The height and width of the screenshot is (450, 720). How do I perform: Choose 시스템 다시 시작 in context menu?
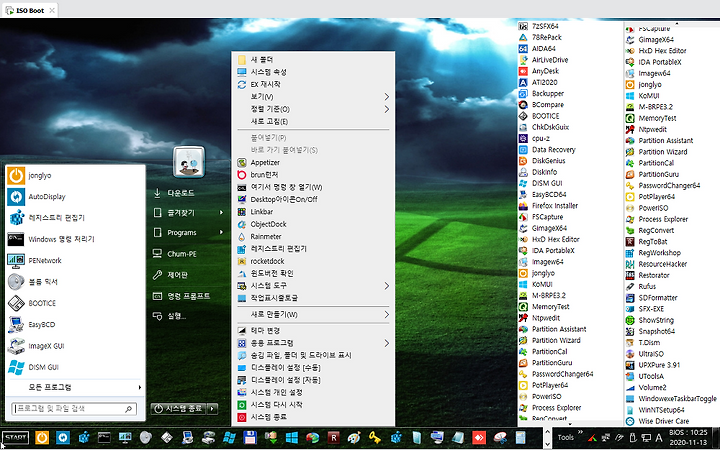[313, 405]
